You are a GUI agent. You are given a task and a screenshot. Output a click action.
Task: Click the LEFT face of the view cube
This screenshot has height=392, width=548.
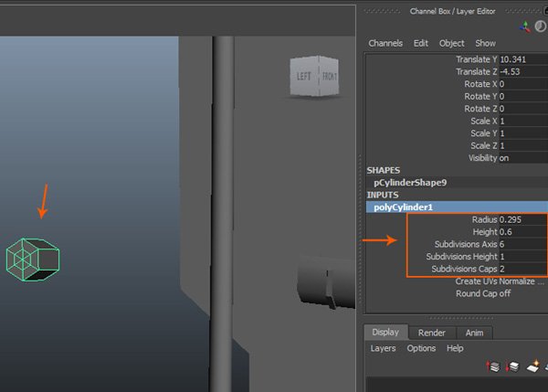tap(304, 76)
